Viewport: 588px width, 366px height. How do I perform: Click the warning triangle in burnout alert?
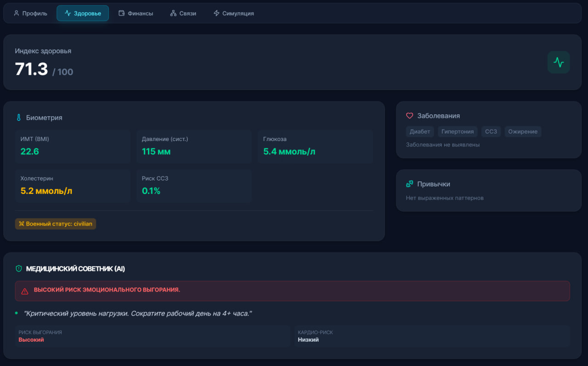25,291
